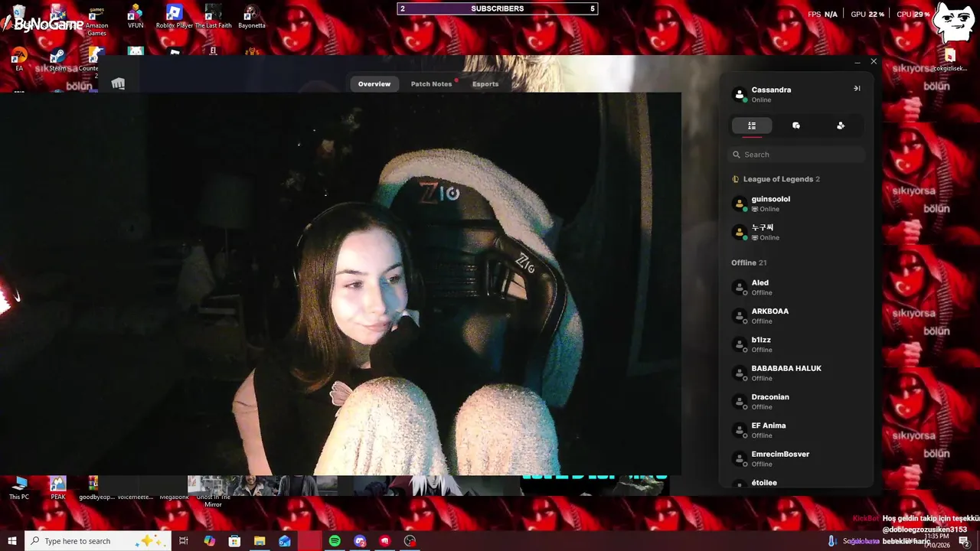Select friend guinsoolol
The width and height of the screenshot is (980, 551).
pos(796,204)
